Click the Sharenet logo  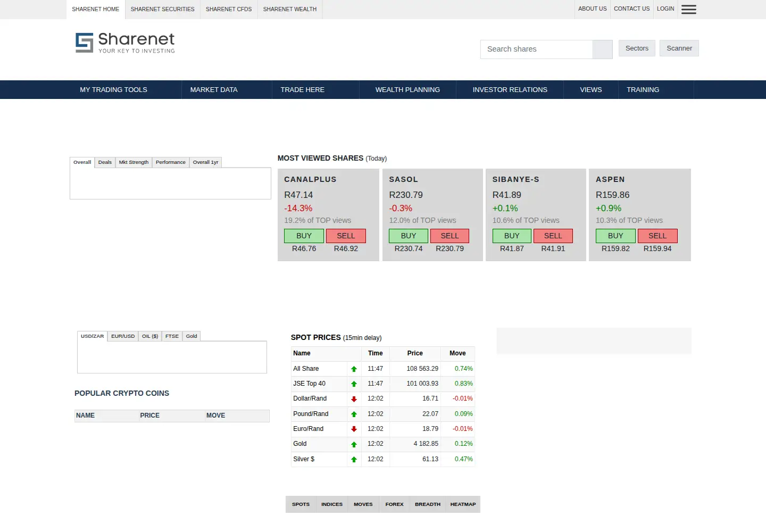[125, 43]
